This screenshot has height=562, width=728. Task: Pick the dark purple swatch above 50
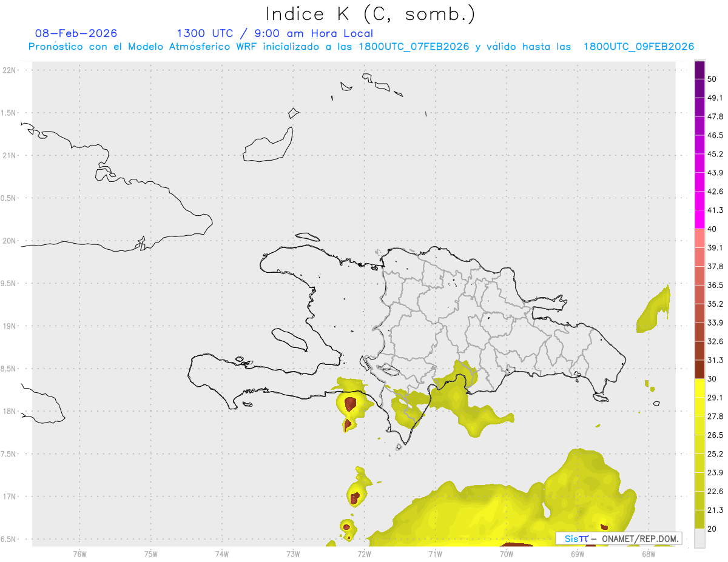pyautogui.click(x=700, y=70)
